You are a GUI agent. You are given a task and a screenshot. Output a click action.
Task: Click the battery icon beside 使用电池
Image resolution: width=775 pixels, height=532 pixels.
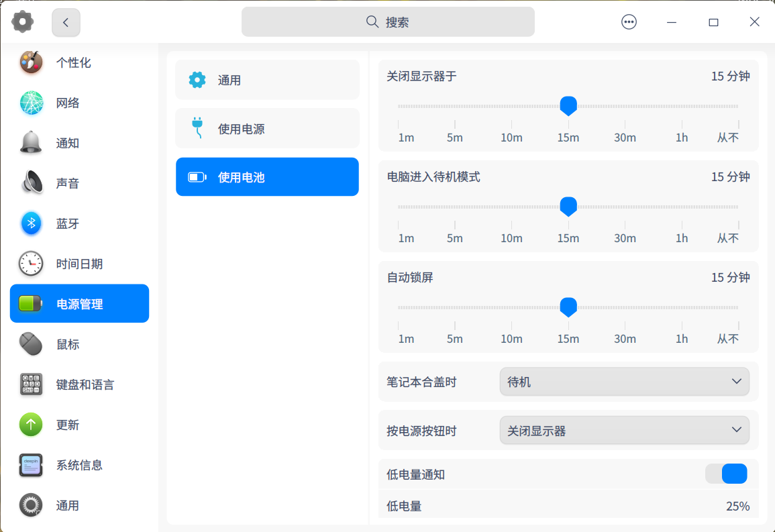coord(197,177)
